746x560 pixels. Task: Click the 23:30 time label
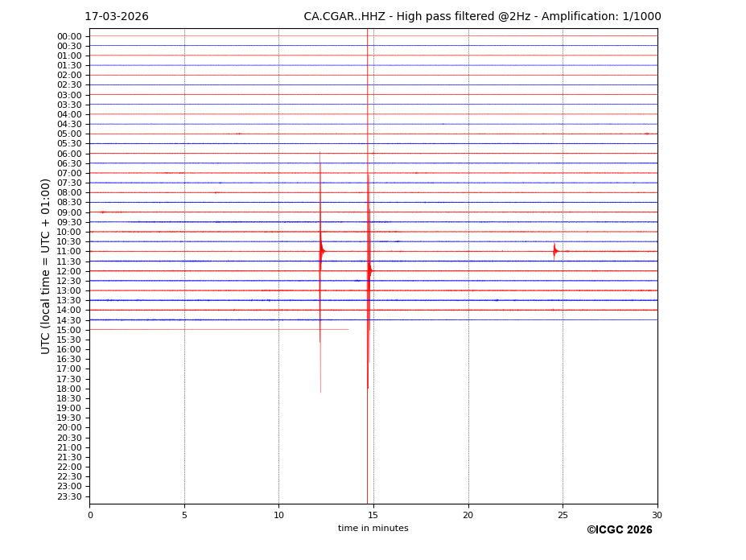click(69, 496)
